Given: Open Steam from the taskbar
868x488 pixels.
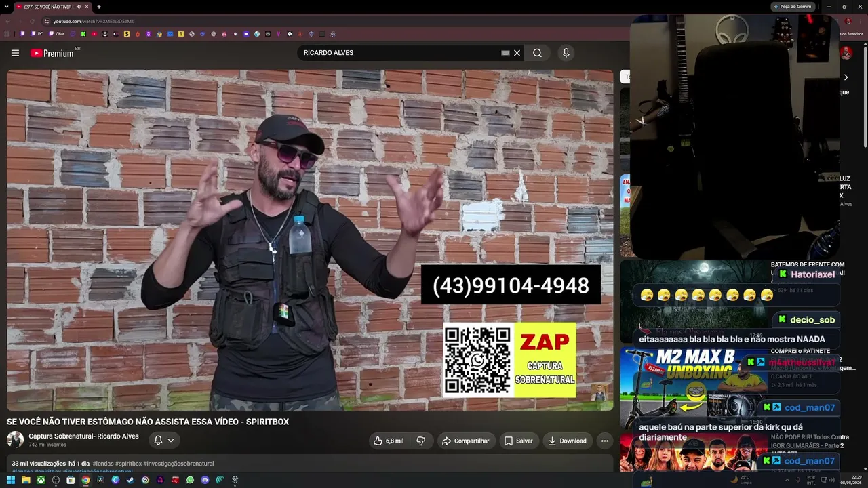Looking at the screenshot, I should tap(130, 480).
